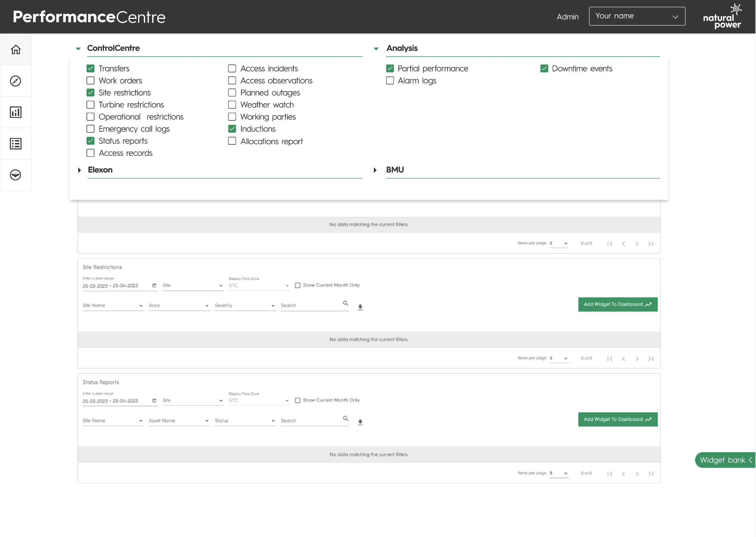This screenshot has height=537, width=756.
Task: Collapse the ControlCentre section
Action: tap(78, 49)
